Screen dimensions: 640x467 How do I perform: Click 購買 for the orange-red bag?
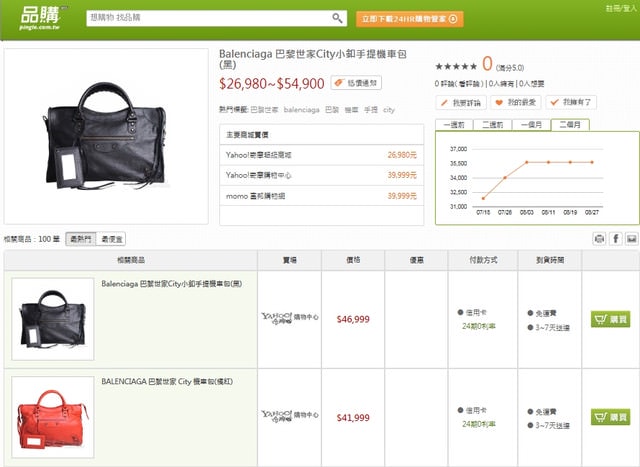pyautogui.click(x=611, y=416)
